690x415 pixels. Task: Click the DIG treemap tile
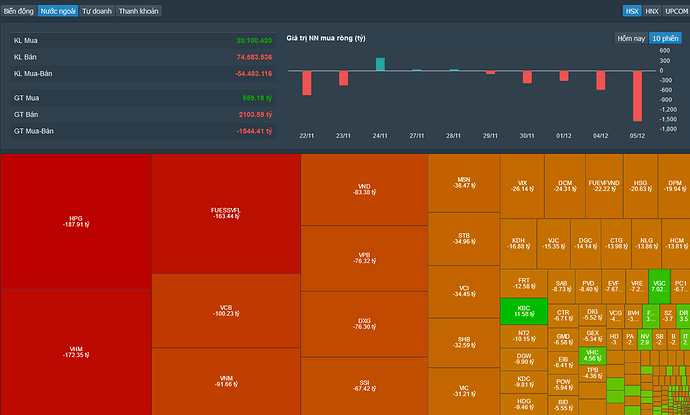point(592,315)
